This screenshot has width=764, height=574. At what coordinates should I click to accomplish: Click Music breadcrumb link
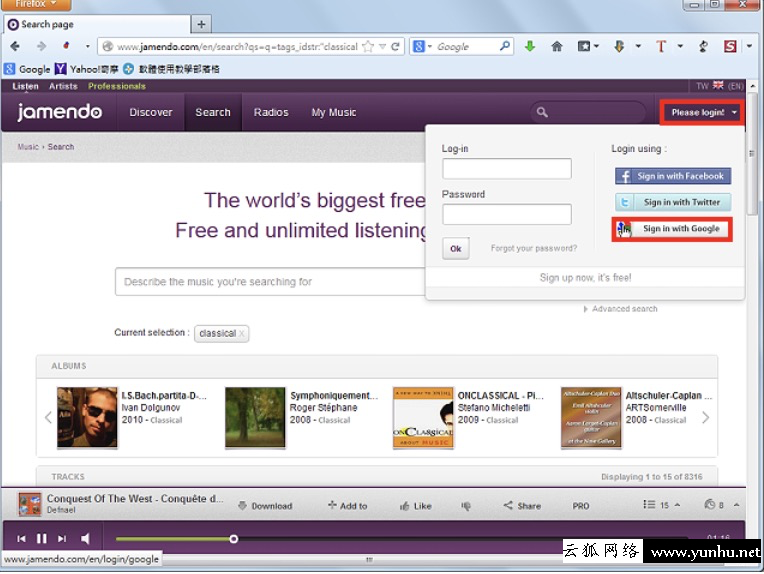tap(28, 147)
